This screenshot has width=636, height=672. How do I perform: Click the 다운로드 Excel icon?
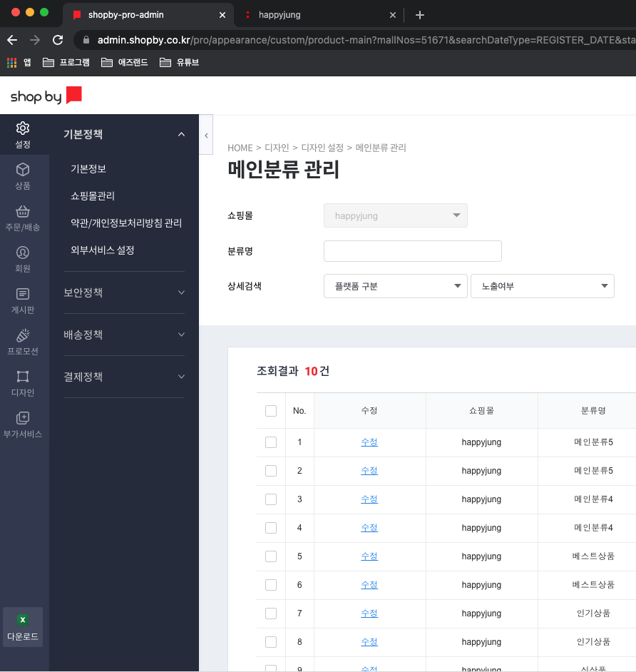(x=23, y=627)
